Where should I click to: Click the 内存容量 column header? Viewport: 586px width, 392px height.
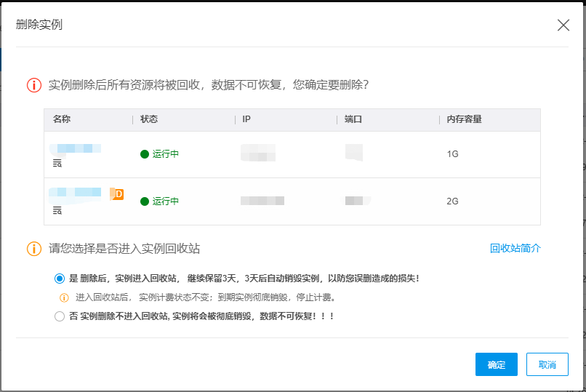click(x=464, y=119)
